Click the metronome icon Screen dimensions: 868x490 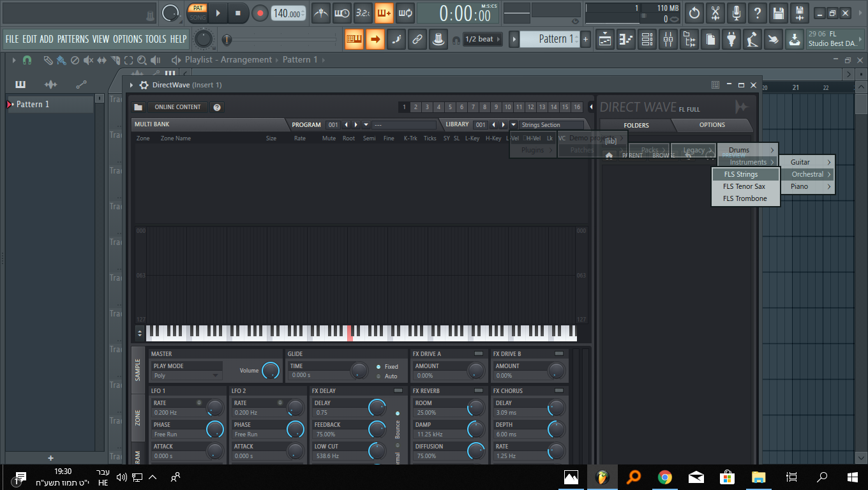point(320,13)
